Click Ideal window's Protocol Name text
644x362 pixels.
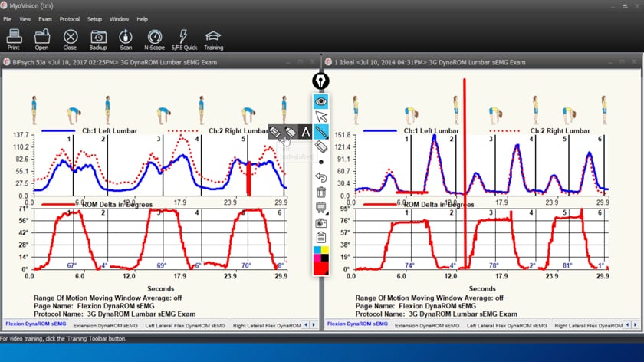coord(436,314)
